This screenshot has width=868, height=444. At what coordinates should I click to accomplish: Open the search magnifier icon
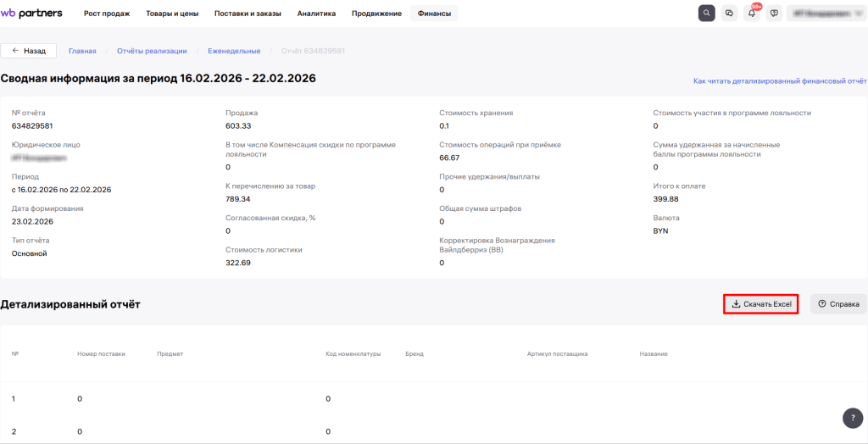click(x=706, y=14)
